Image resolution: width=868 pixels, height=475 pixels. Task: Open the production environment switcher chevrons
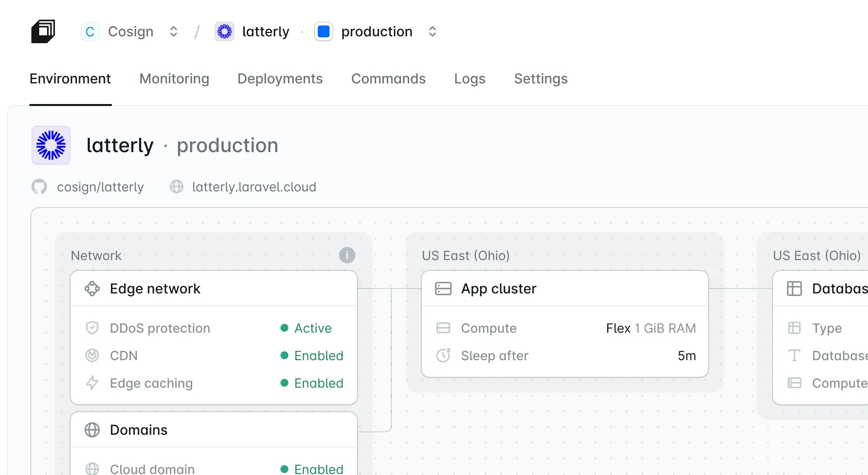click(433, 31)
